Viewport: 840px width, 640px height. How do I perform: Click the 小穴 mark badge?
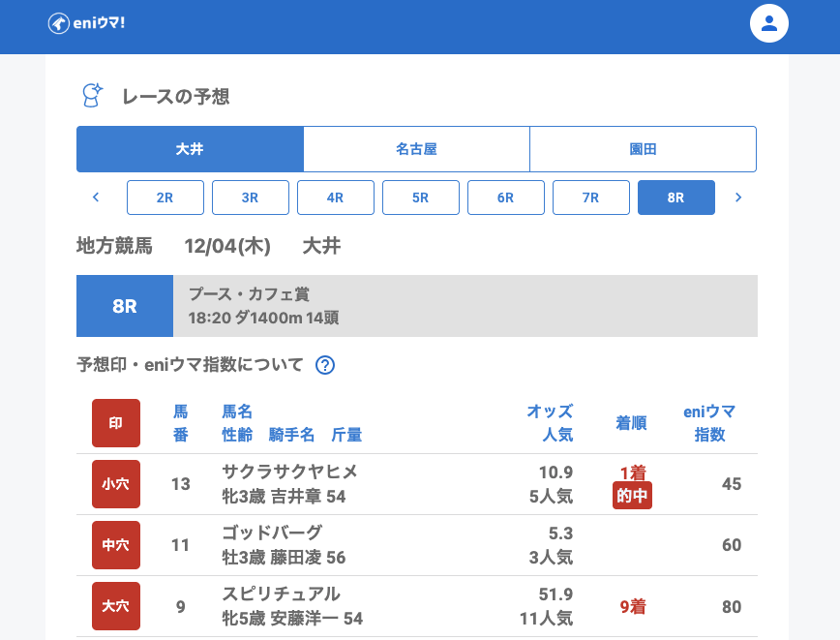116,484
